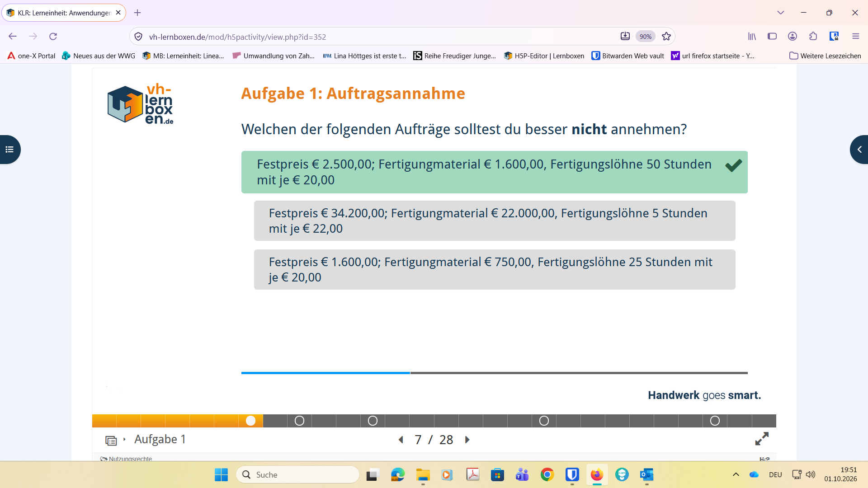This screenshot has height=488, width=868.
Task: Switch to the KLR: Lerneinheit tab
Action: point(64,13)
